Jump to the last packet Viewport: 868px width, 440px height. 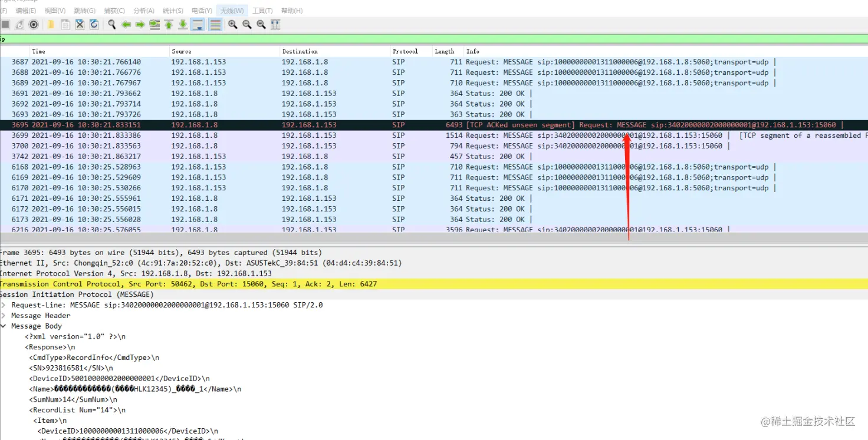pyautogui.click(x=183, y=25)
